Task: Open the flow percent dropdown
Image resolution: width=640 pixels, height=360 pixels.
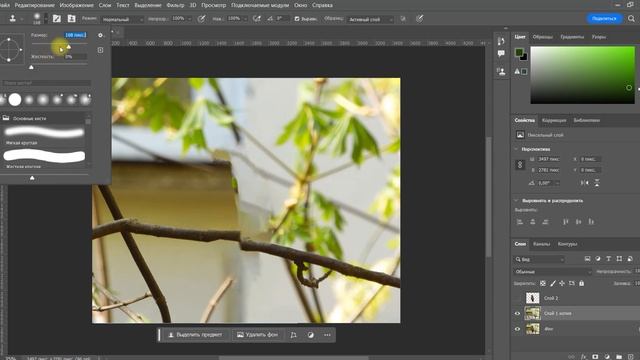Action: 245,19
